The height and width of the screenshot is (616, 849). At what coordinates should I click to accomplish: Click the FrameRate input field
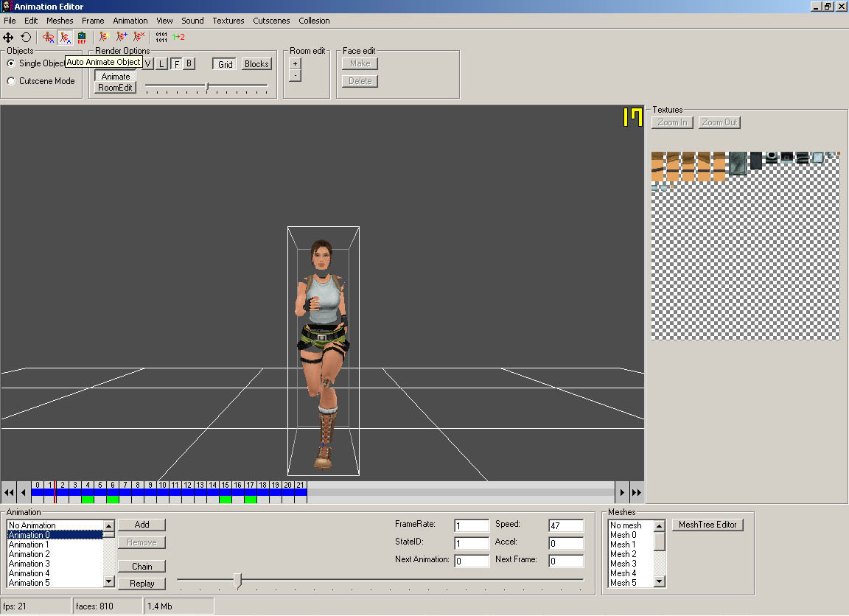click(472, 525)
